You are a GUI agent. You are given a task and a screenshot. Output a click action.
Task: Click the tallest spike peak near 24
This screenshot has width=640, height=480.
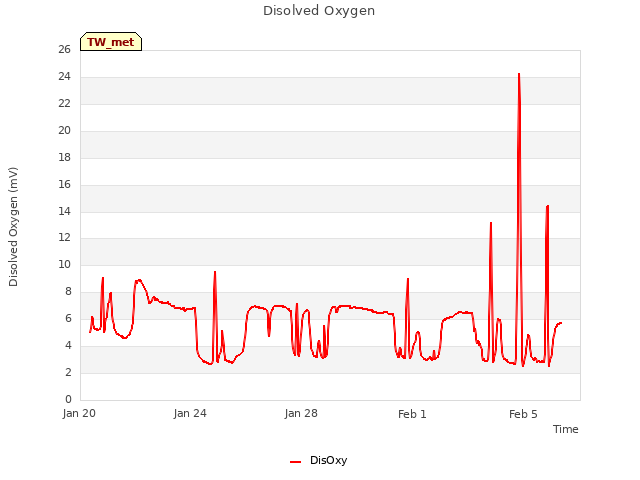519,74
